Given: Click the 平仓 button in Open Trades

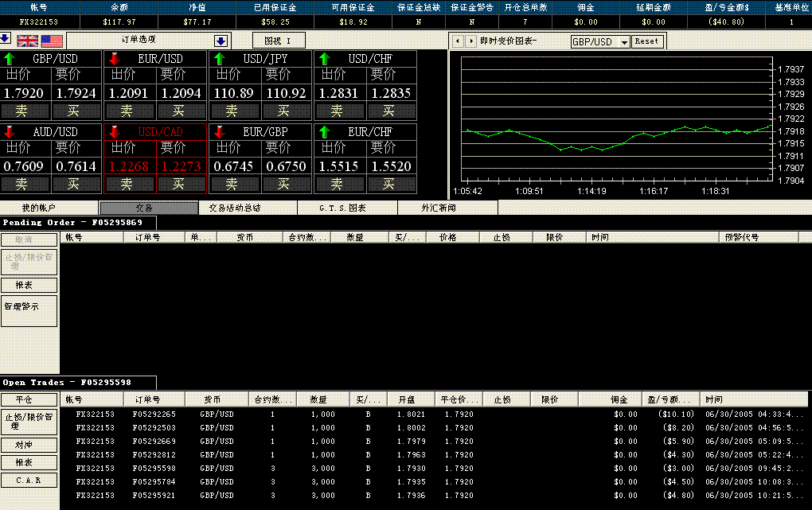Looking at the screenshot, I should [x=29, y=399].
